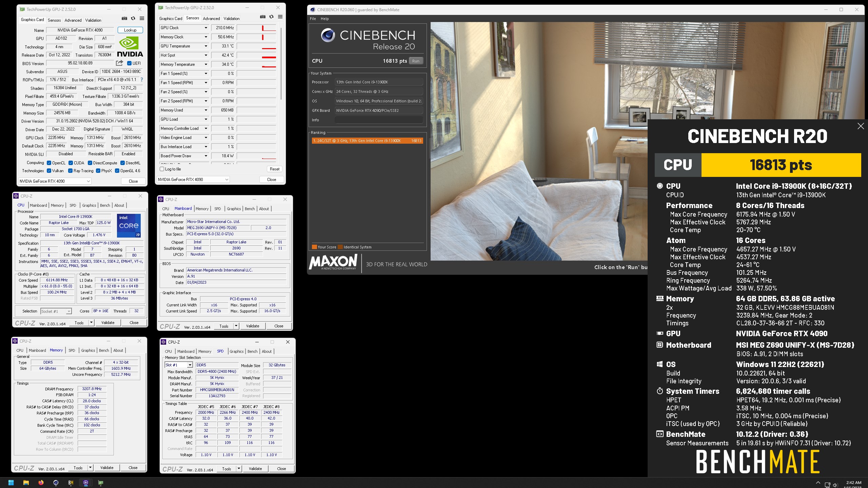The width and height of the screenshot is (868, 488).
Task: Click refresh icon in GPU-Z Sensors window
Action: 271,17
